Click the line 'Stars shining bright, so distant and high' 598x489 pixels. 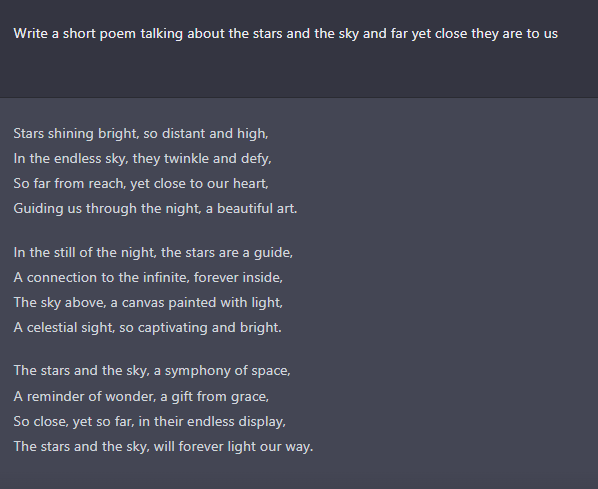click(x=141, y=134)
